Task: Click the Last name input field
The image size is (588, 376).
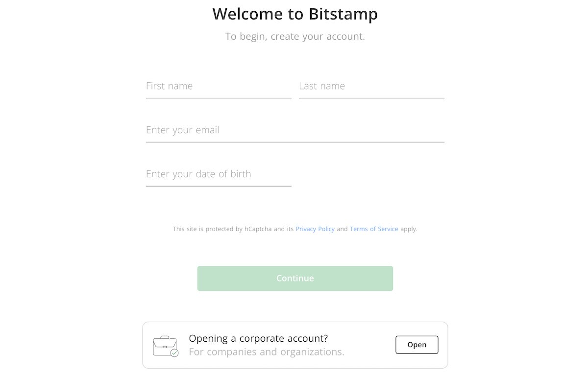Action: (x=371, y=87)
